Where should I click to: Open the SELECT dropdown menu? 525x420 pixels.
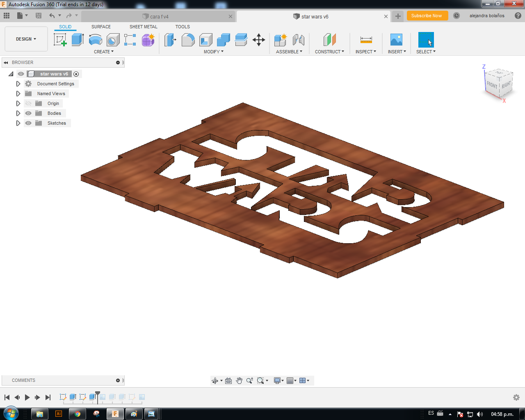pyautogui.click(x=426, y=52)
